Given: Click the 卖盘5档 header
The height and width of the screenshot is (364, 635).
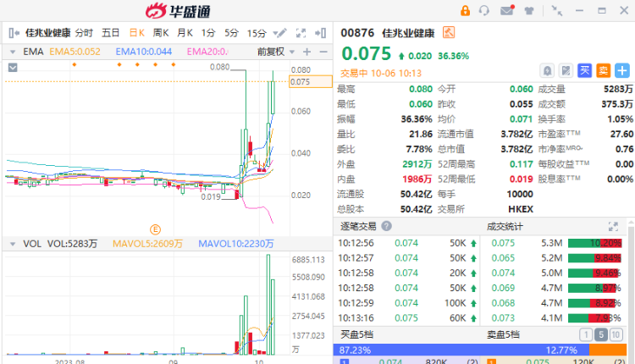Looking at the screenshot, I should point(503,334).
